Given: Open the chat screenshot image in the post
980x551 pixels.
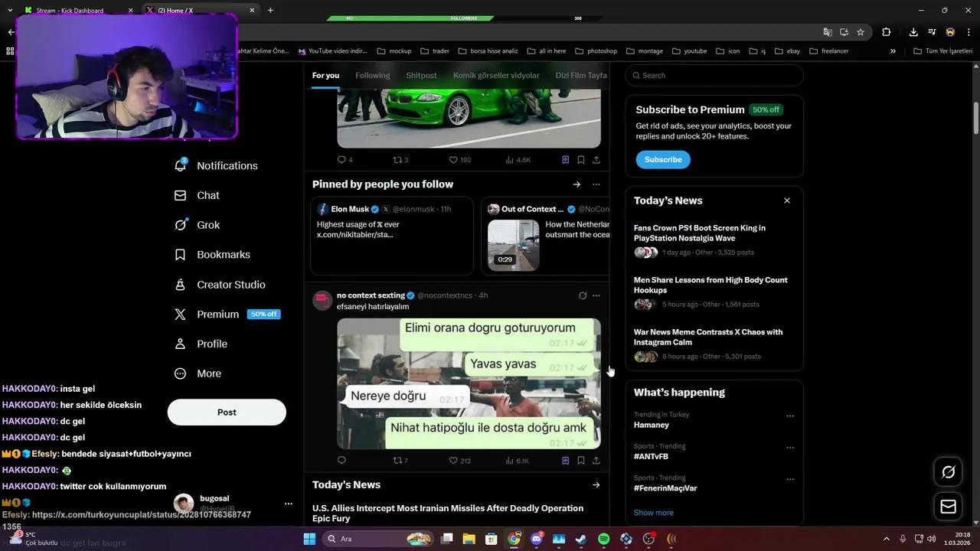Looking at the screenshot, I should pyautogui.click(x=469, y=383).
